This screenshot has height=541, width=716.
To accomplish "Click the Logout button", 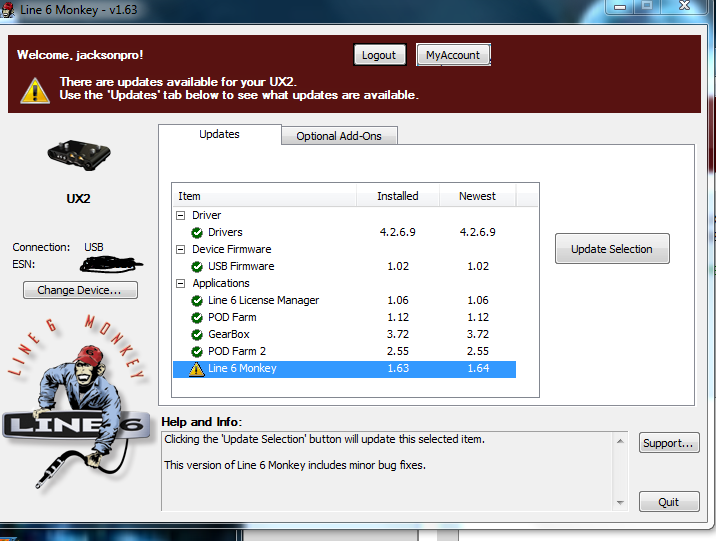I will click(379, 55).
